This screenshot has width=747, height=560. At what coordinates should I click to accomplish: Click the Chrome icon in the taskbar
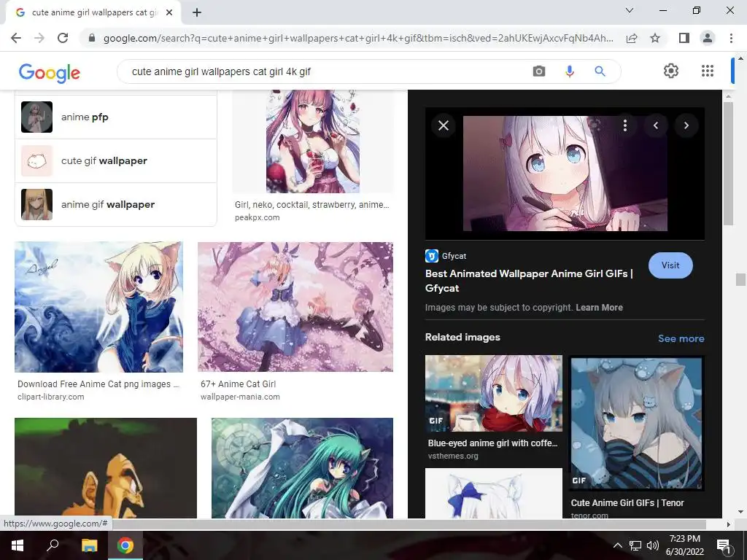point(125,545)
